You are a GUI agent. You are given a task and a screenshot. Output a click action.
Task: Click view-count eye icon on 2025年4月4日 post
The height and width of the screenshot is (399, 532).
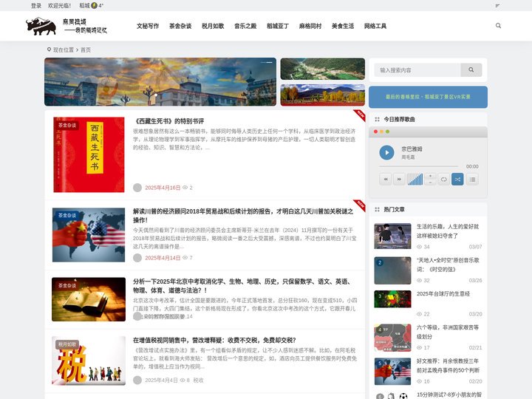(x=183, y=380)
